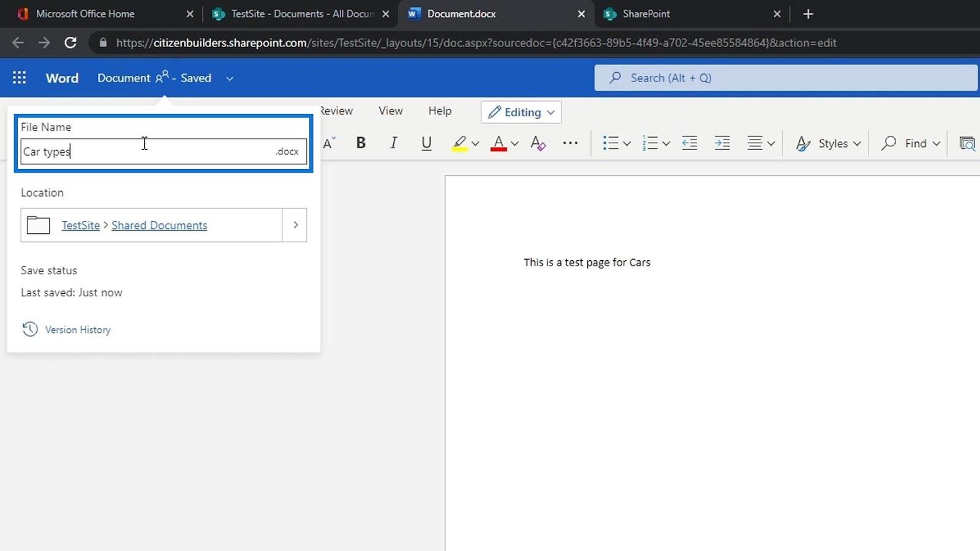Expand the location chooser arrow
Viewport: 980px width, 551px height.
coord(295,225)
